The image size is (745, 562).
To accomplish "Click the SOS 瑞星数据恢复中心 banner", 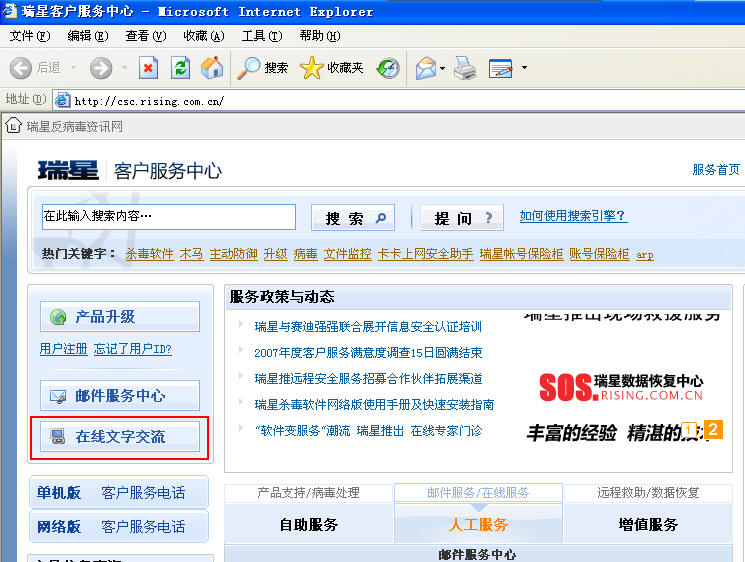I will click(x=621, y=387).
